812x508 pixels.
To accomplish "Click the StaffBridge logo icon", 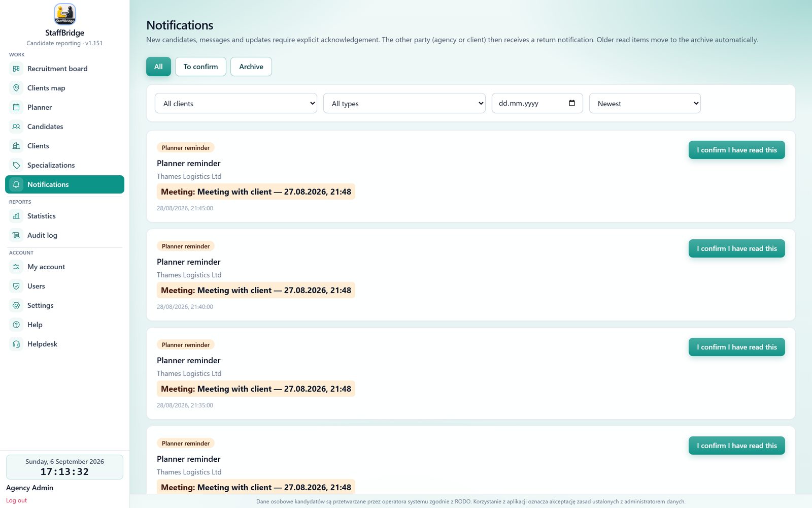I will [x=64, y=14].
